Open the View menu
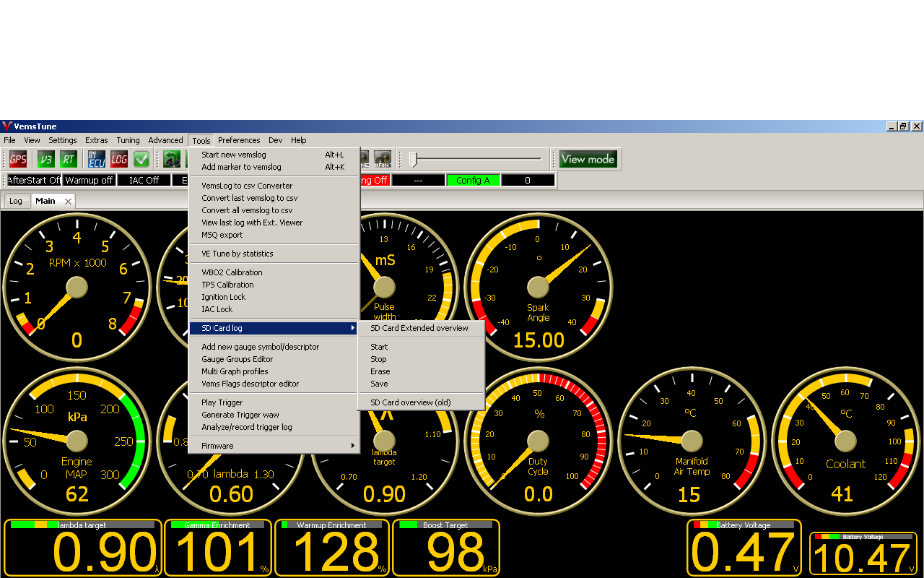The image size is (924, 578). tap(32, 140)
